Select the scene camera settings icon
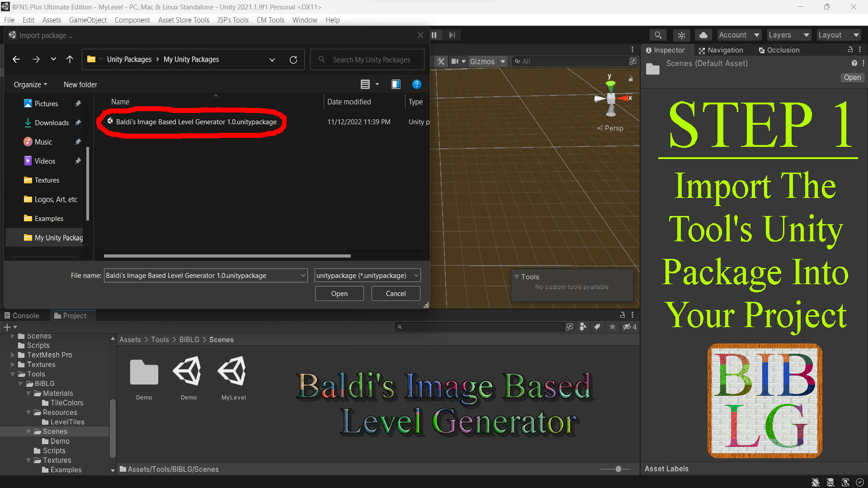 [x=681, y=35]
